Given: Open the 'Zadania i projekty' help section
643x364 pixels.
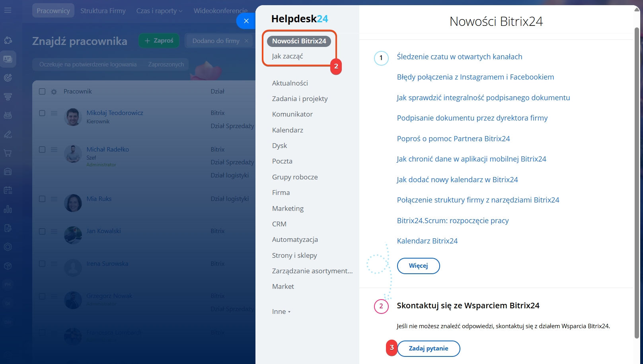Looking at the screenshot, I should [300, 99].
